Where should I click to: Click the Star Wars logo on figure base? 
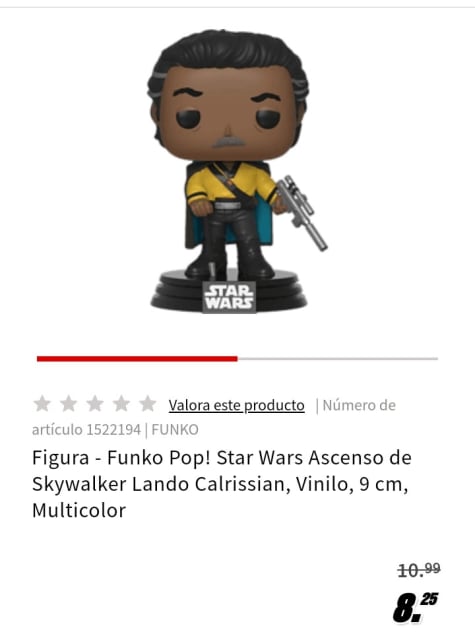tap(229, 297)
